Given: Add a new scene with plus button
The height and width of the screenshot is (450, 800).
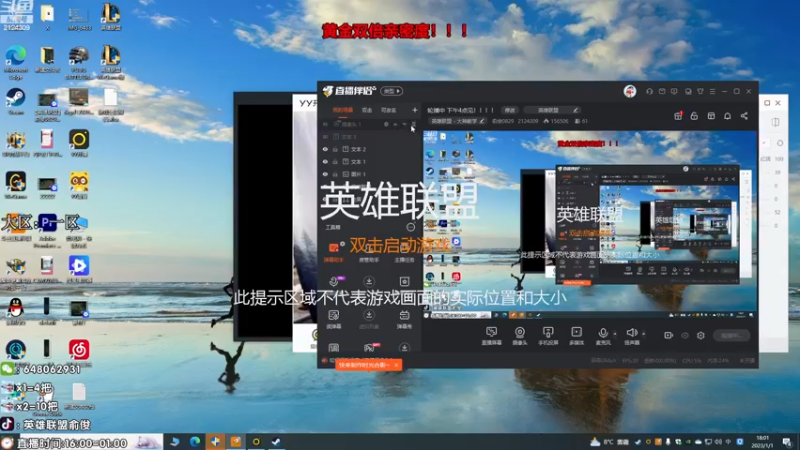Looking at the screenshot, I should click(x=415, y=110).
